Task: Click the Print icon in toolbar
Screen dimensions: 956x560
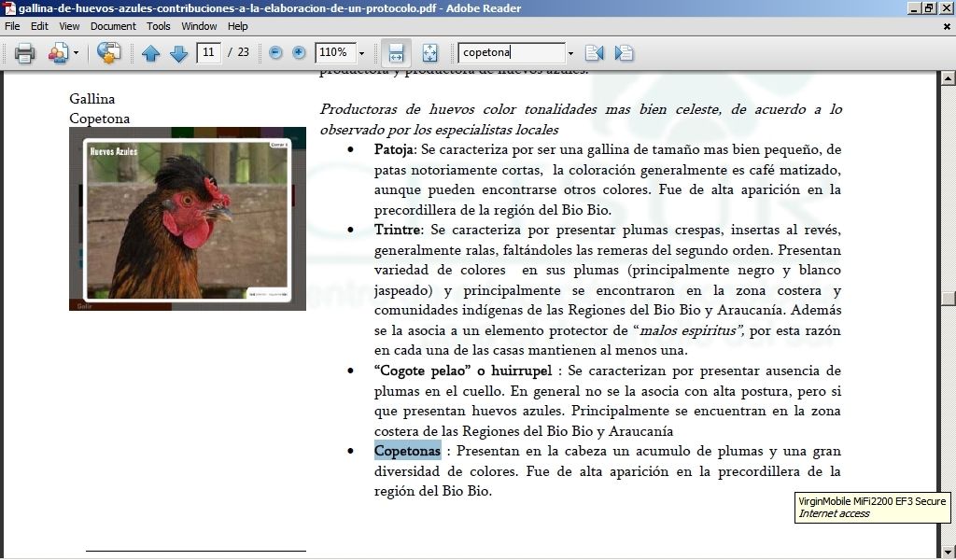Action: pos(25,53)
